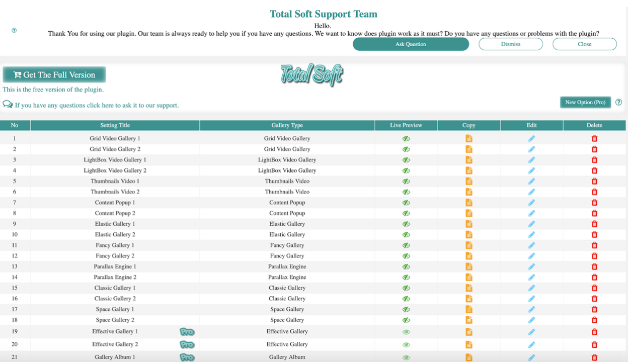Screen dimensions: 630x364
Task: Dismiss the support team message
Action: pyautogui.click(x=512, y=44)
